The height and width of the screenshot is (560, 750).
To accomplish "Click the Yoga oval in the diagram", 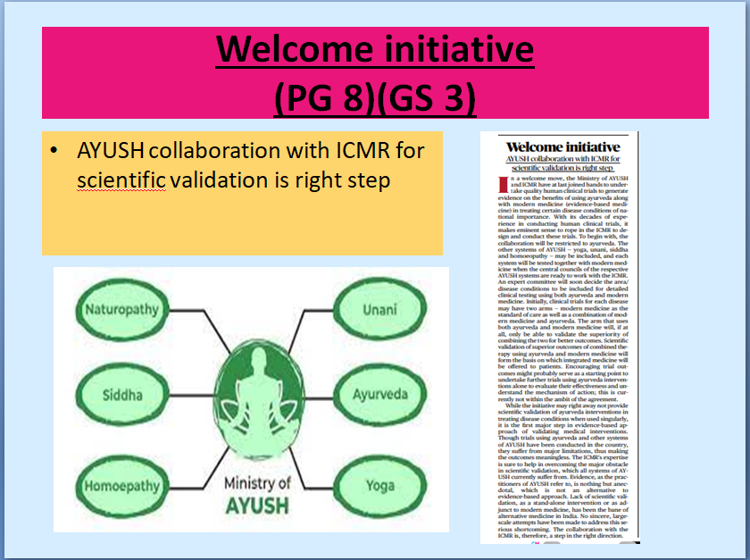I will click(379, 486).
